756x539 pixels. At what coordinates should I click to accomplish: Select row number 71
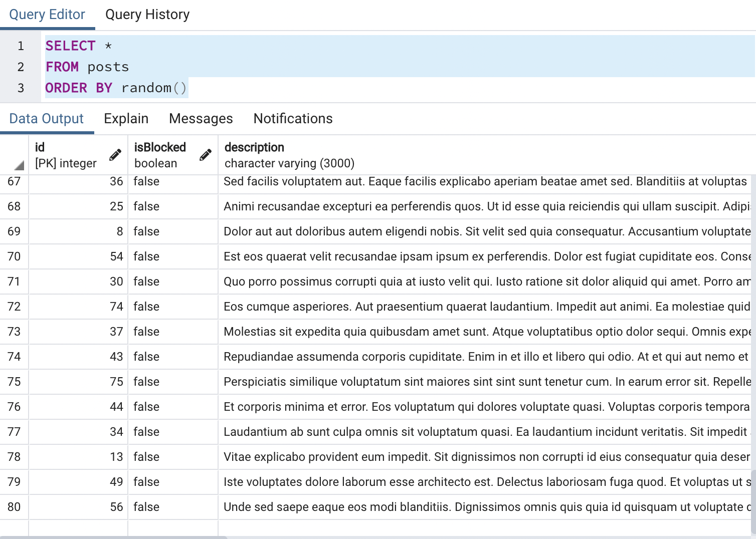pos(14,282)
